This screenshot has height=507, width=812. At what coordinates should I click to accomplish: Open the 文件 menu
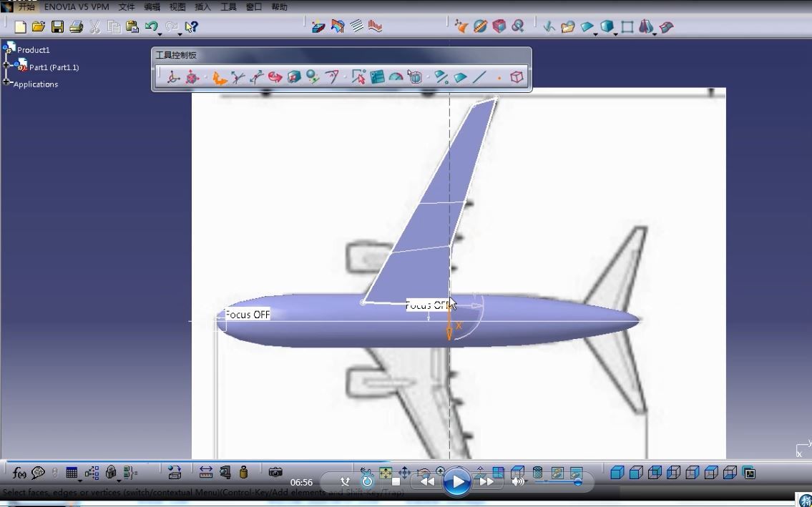(x=127, y=6)
